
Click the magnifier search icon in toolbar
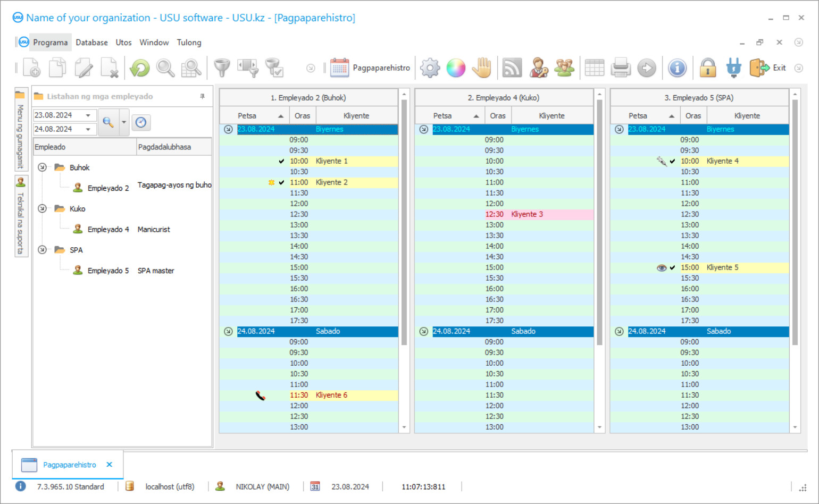point(165,68)
